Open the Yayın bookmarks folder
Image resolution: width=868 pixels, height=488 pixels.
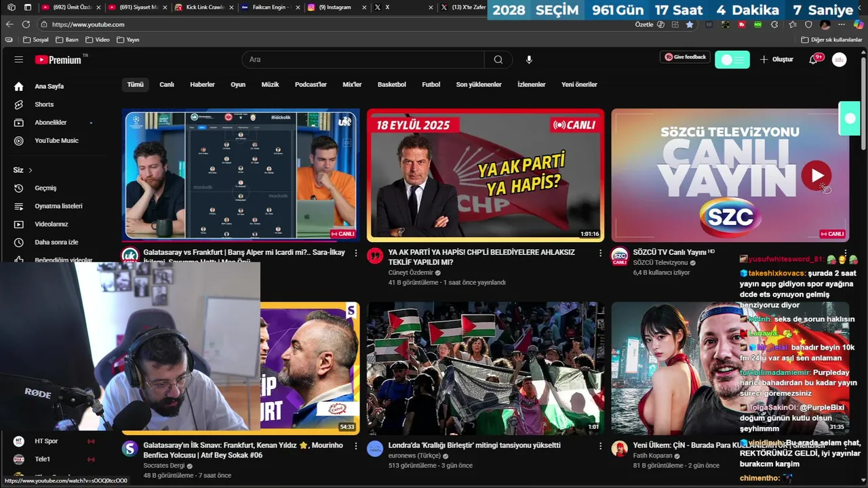pos(127,40)
